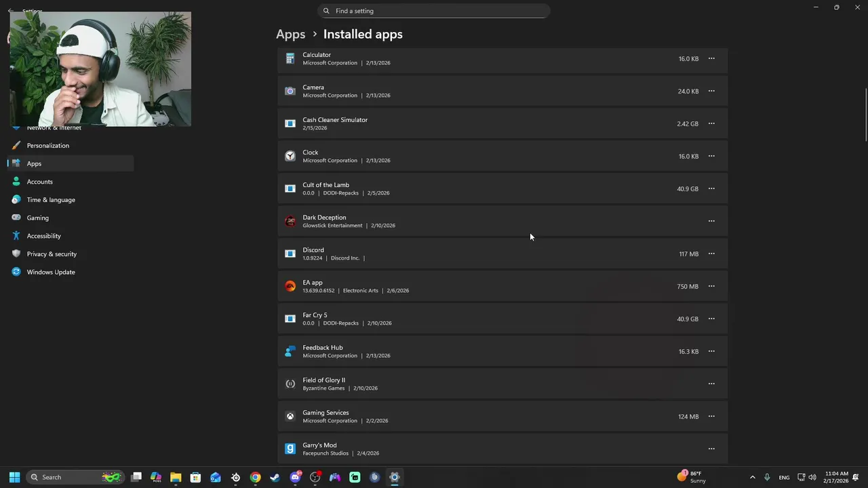Open three-dot menu for Field of Glory II

(711, 384)
